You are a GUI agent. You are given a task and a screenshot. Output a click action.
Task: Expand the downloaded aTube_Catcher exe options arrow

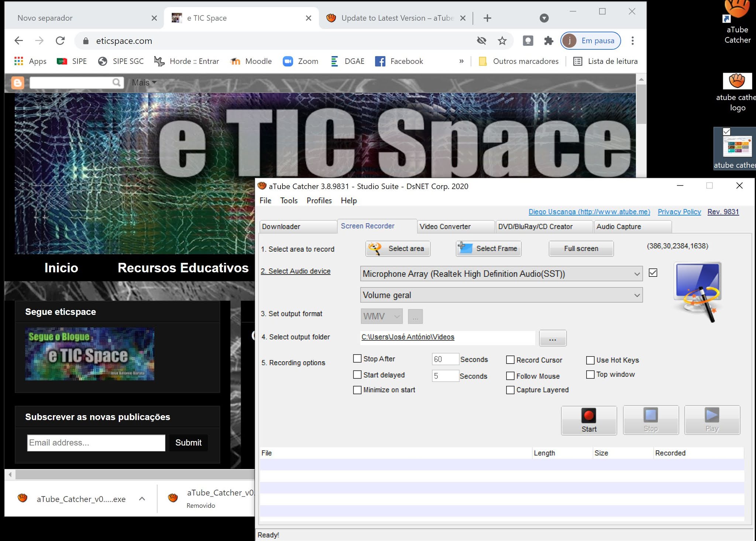click(142, 499)
